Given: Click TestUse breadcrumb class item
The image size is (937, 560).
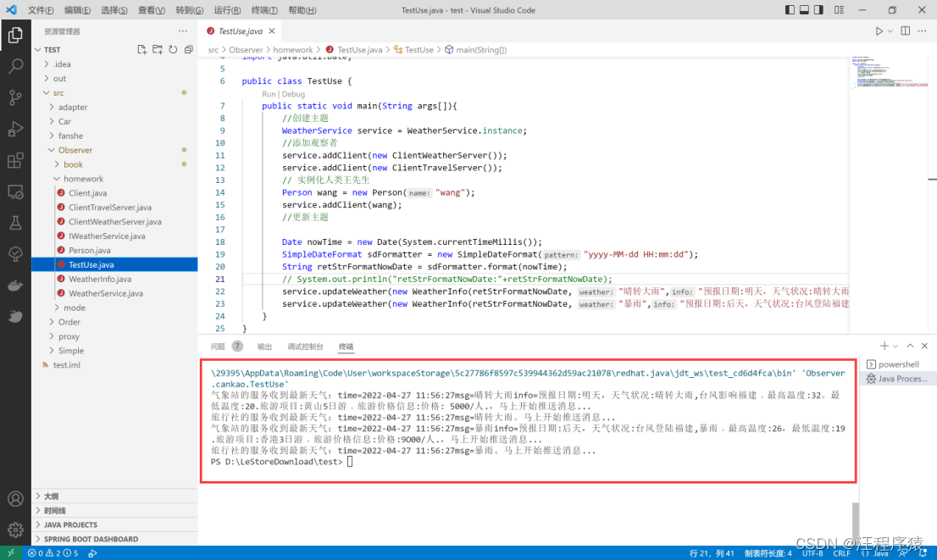Looking at the screenshot, I should tap(413, 50).
